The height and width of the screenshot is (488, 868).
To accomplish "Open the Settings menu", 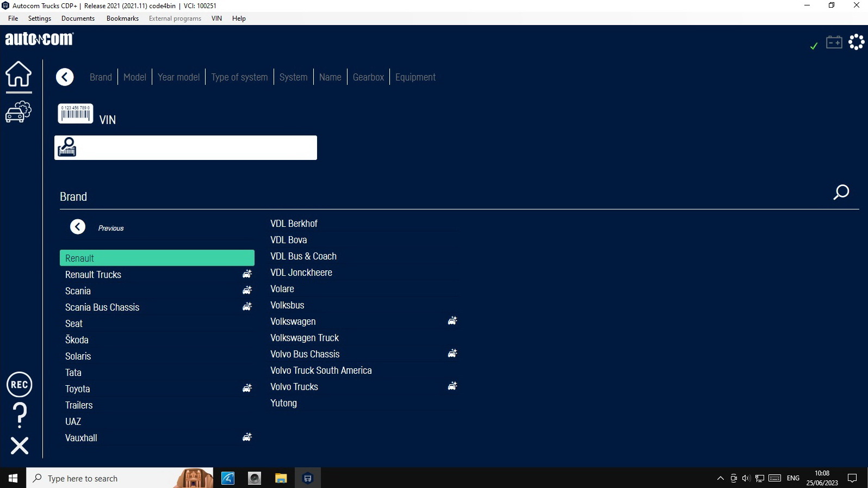I will 39,18.
